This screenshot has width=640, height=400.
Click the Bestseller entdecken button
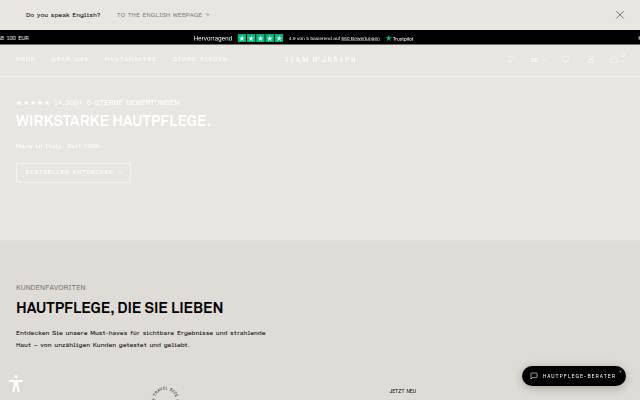(73, 172)
